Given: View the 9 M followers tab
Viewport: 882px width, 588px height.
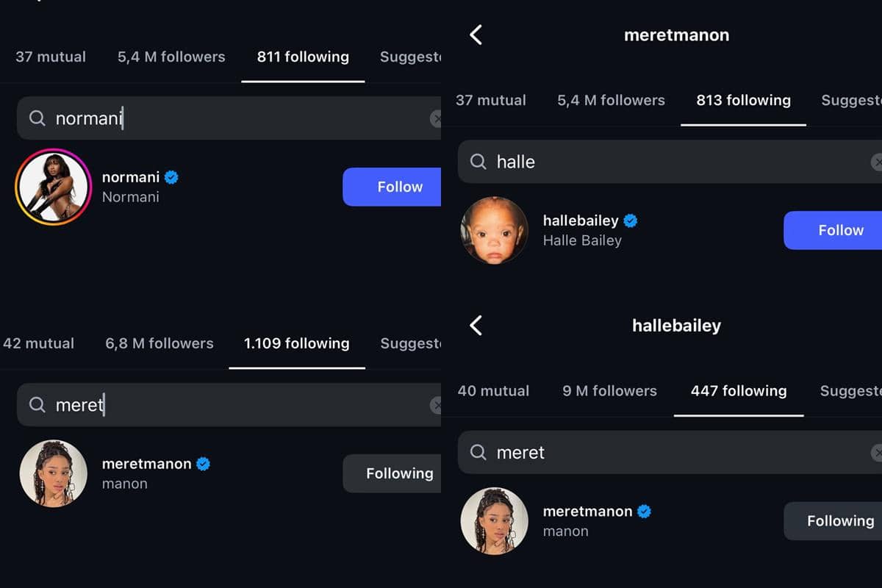Looking at the screenshot, I should 609,391.
